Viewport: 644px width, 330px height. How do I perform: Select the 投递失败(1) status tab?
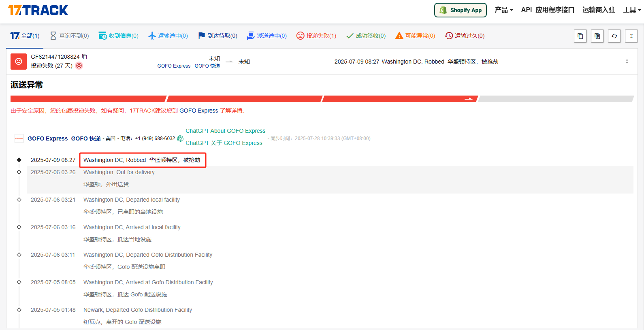click(316, 36)
